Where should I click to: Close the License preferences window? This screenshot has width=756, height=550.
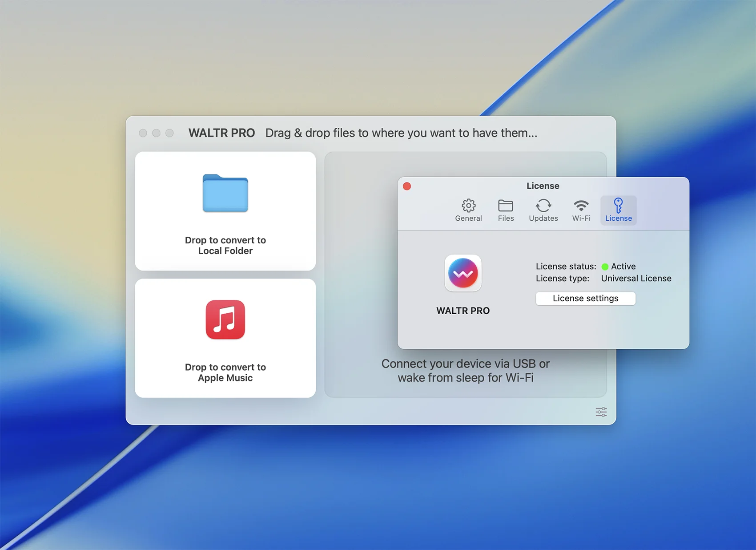coord(407,186)
